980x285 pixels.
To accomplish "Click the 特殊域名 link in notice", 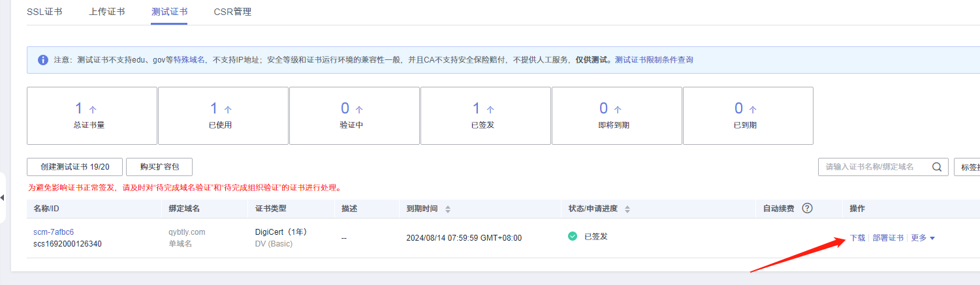I will pos(189,60).
